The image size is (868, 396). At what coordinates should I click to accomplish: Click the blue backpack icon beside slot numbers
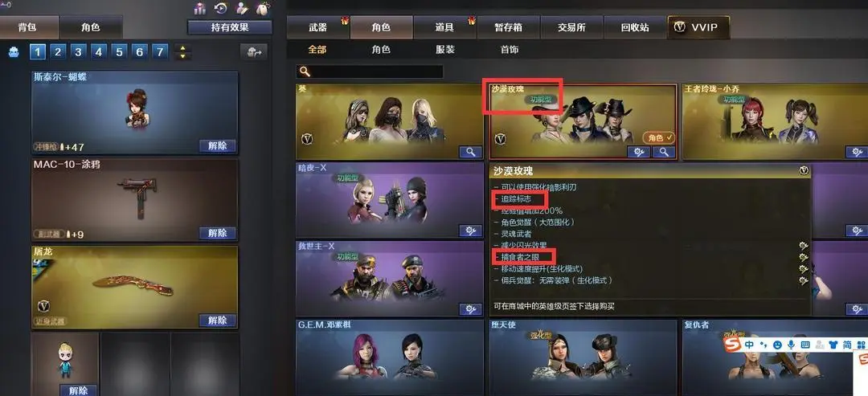point(14,52)
